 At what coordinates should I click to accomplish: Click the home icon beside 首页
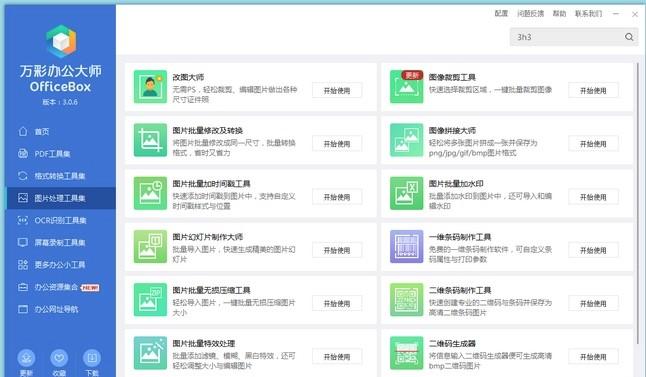23,131
